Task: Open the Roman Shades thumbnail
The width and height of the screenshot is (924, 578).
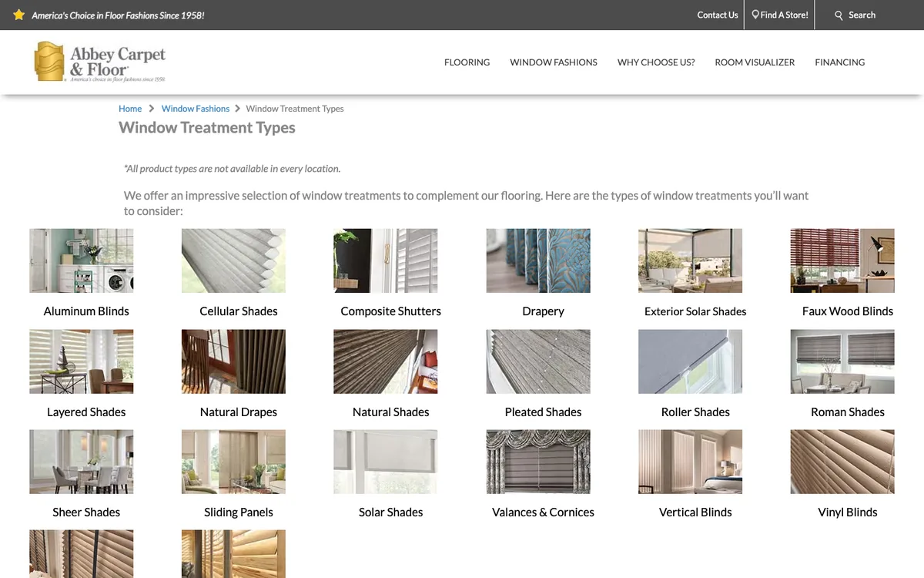Action: 842,361
